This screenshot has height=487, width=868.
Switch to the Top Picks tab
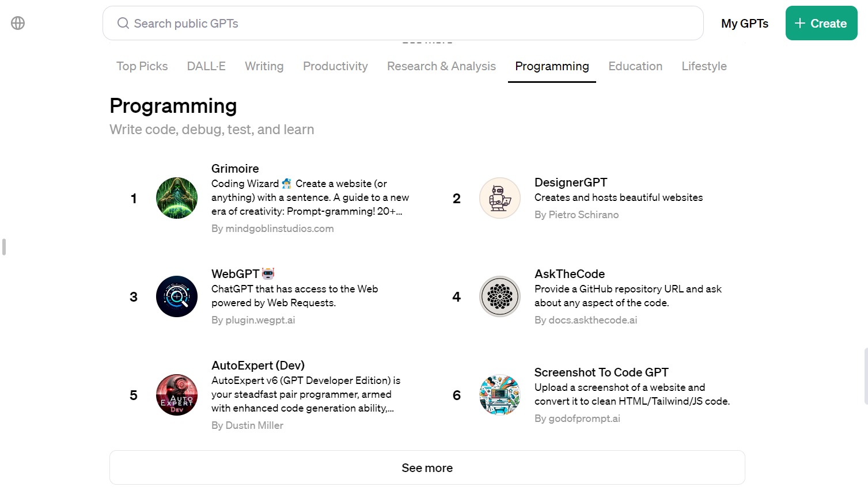pos(142,66)
